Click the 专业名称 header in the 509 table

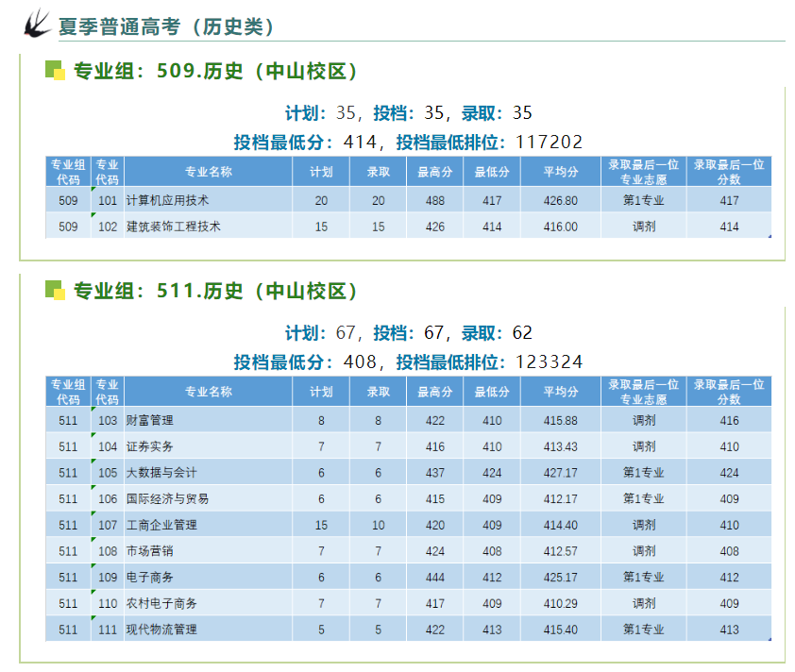point(209,172)
